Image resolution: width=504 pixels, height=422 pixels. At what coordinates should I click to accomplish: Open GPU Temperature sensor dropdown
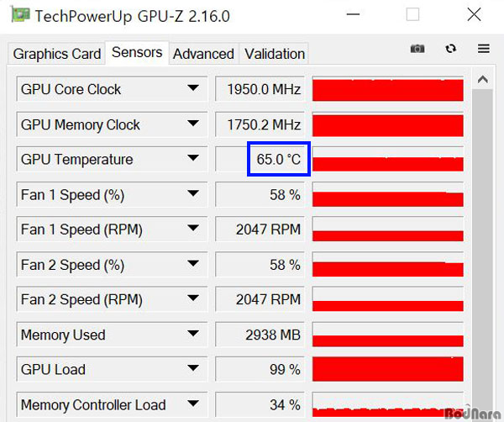point(193,159)
